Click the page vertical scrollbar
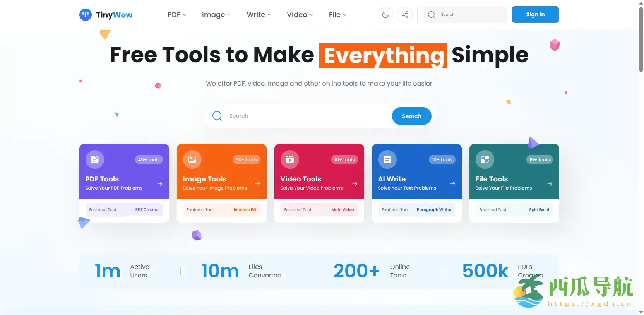The height and width of the screenshot is (315, 644). 641,39
